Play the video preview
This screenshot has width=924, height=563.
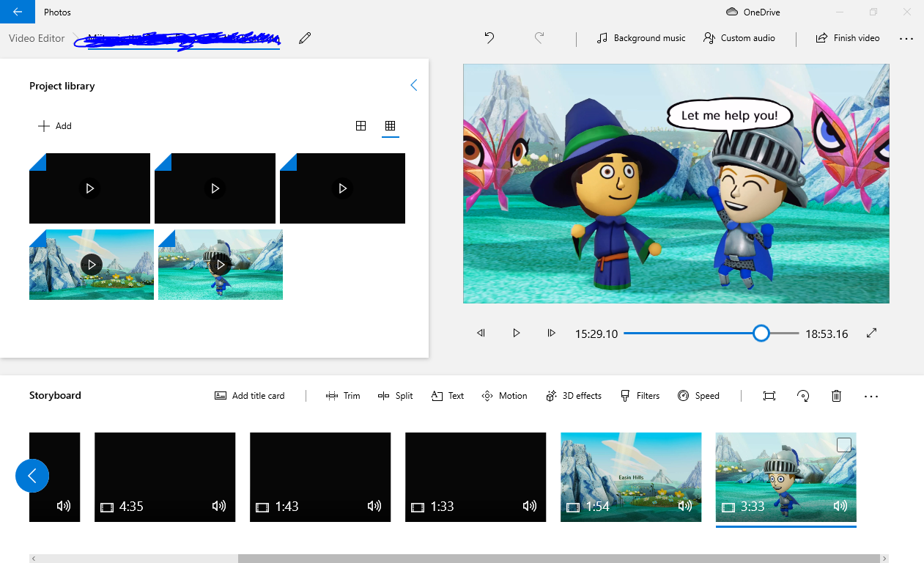click(x=517, y=333)
